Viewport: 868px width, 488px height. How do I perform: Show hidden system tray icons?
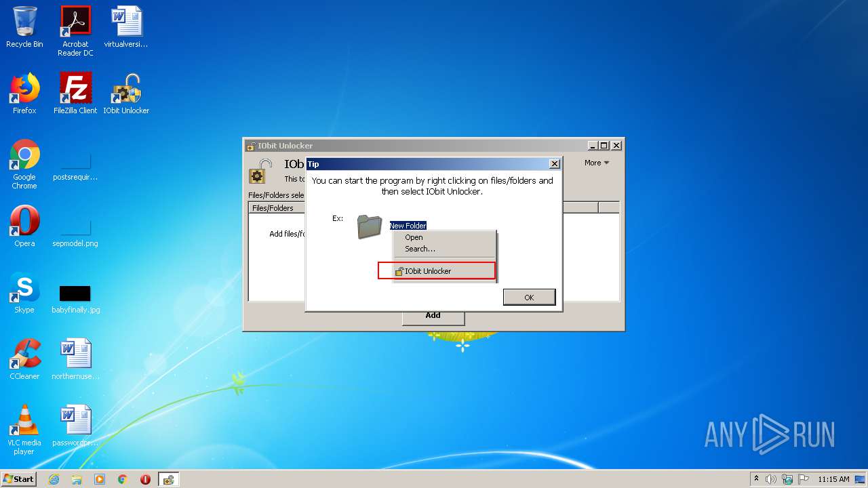pyautogui.click(x=756, y=479)
